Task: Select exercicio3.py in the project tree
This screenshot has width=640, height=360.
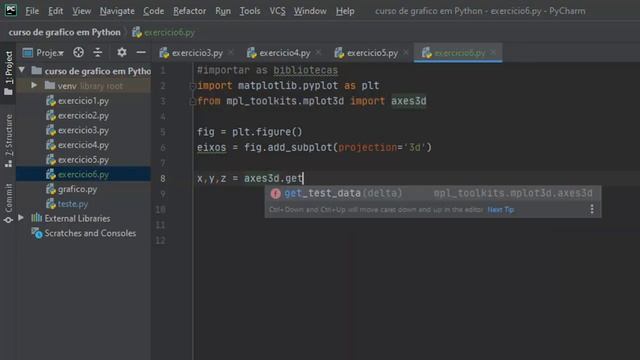Action: pyautogui.click(x=78, y=130)
